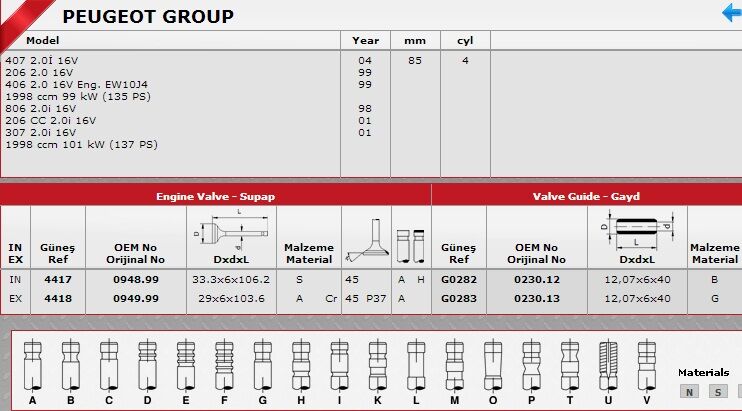Open Güneş reference 4417
Viewport: 742px width, 411px height.
(58, 280)
